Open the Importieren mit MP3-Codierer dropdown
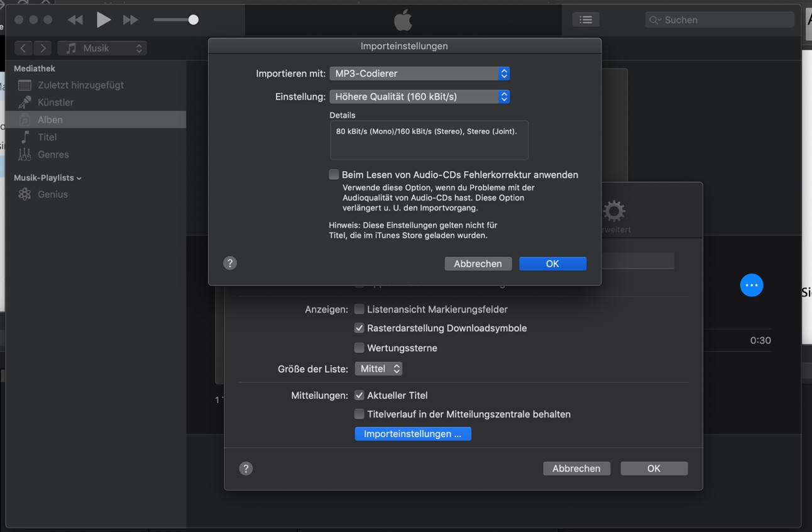 coord(419,74)
